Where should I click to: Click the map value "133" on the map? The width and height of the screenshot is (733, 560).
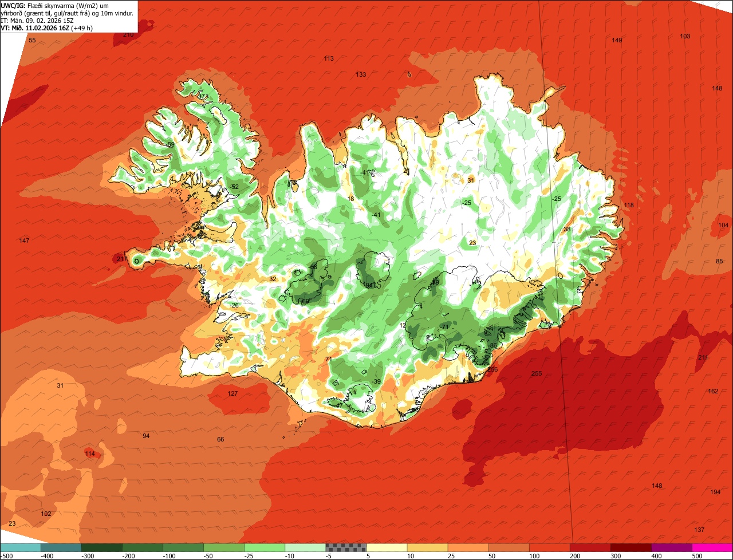[361, 74]
